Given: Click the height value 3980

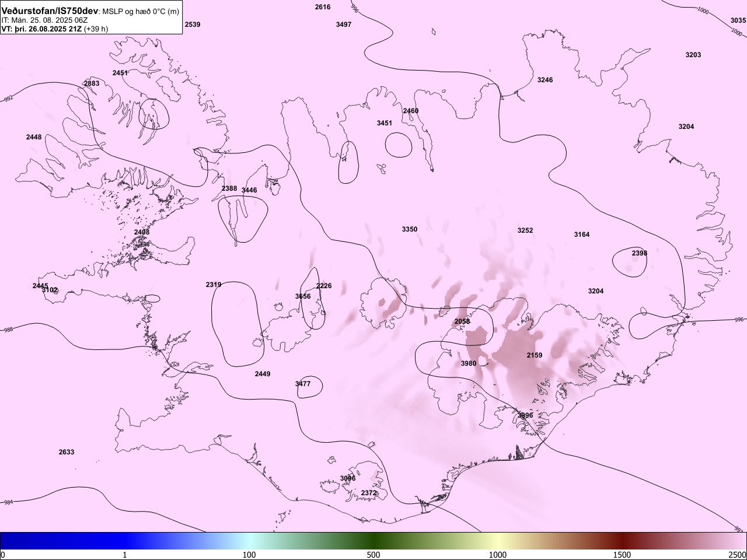Looking at the screenshot, I should click(469, 363).
